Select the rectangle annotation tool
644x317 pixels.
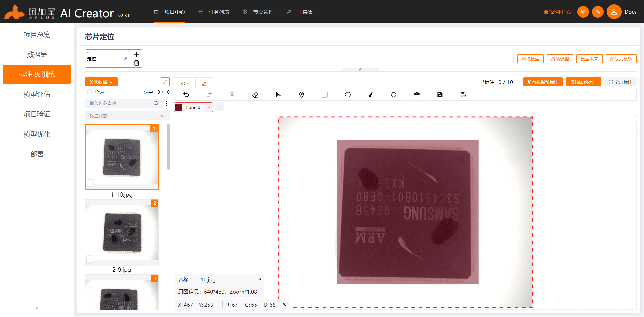pyautogui.click(x=325, y=95)
